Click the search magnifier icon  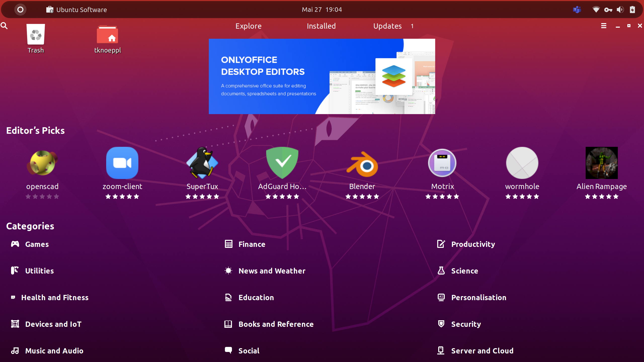point(4,26)
